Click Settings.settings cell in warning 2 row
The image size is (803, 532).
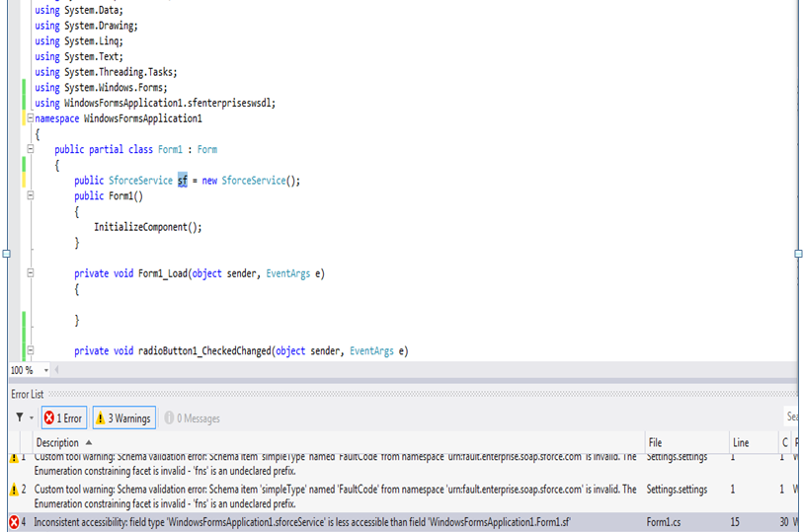(x=677, y=490)
